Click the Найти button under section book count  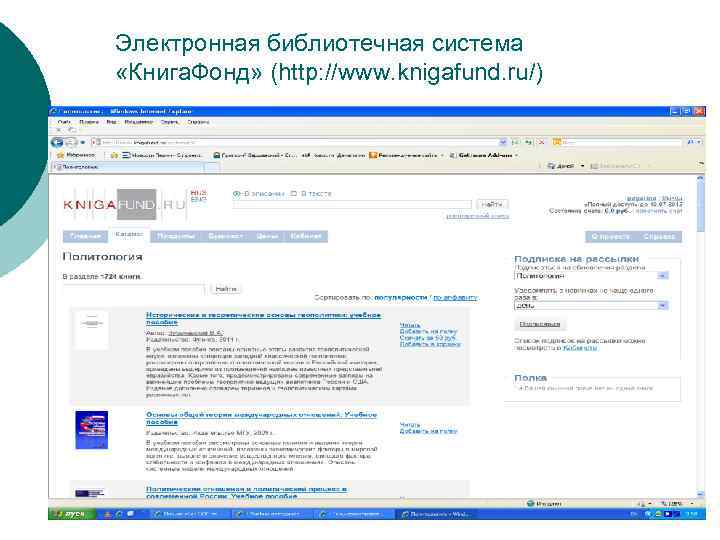226,289
